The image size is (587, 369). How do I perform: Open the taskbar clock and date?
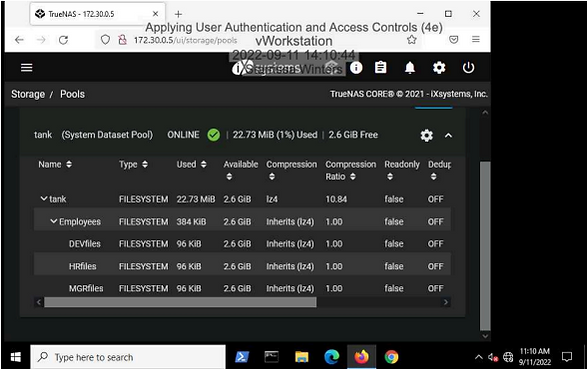coord(535,357)
